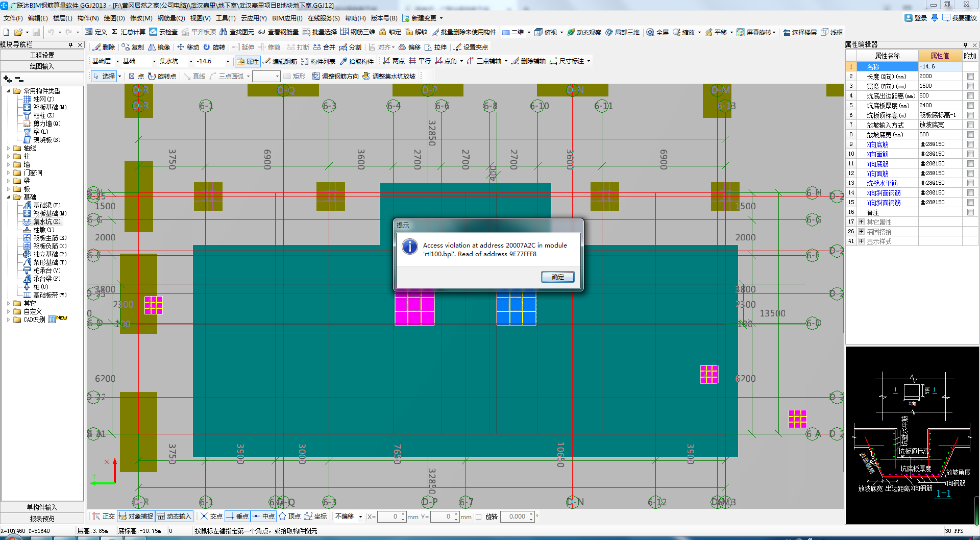Check the 旋转 checkbox in the bottom bar
Image resolution: width=980 pixels, height=540 pixels.
[x=478, y=517]
